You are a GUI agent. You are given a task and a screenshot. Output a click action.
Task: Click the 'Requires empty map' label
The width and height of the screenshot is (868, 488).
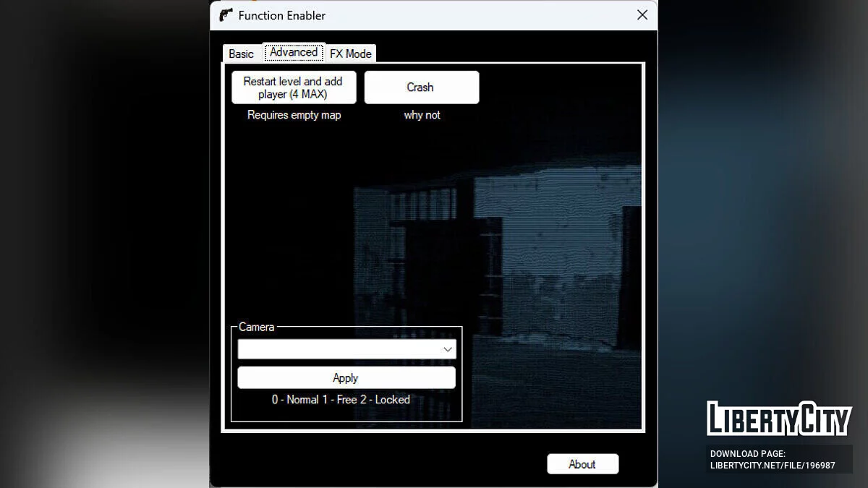(x=294, y=115)
